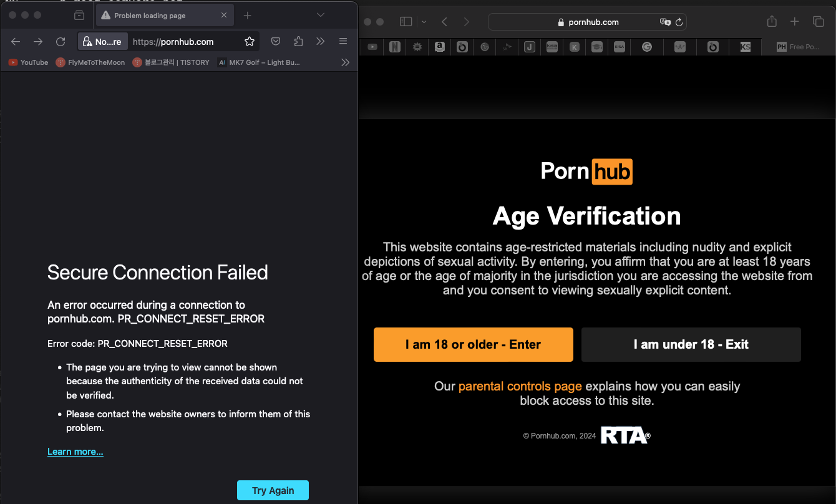This screenshot has width=836, height=504.
Task: Show more bookmarks overflow chevron in Firefox
Action: (345, 62)
